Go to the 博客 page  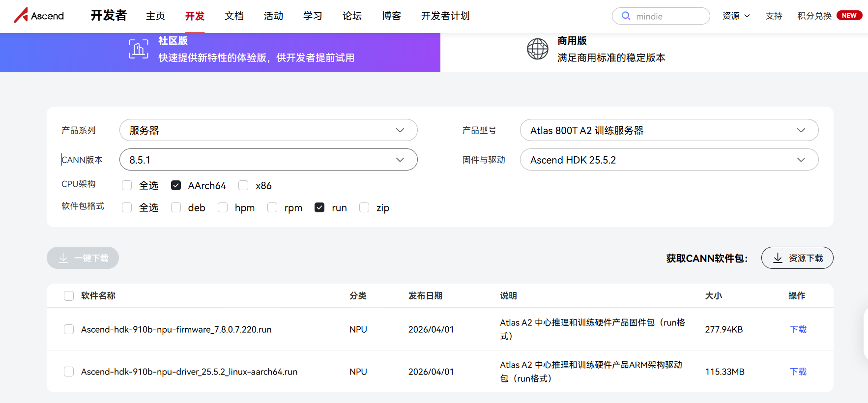pos(391,16)
